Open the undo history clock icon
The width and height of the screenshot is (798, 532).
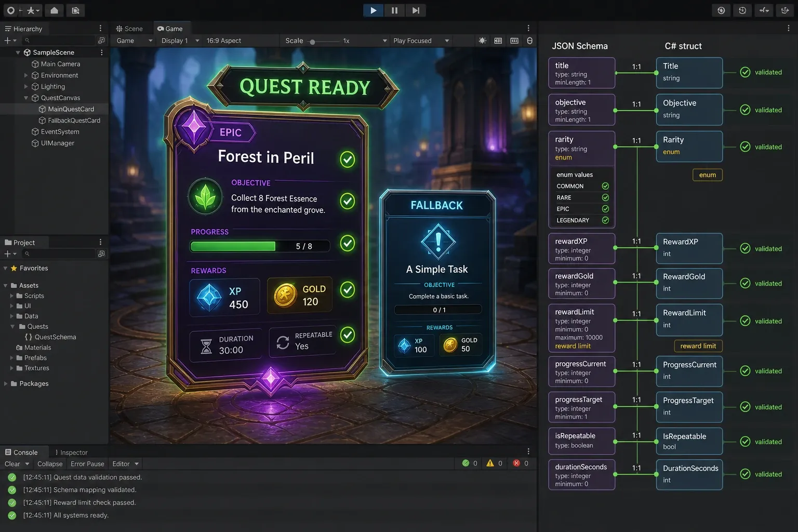(x=742, y=10)
